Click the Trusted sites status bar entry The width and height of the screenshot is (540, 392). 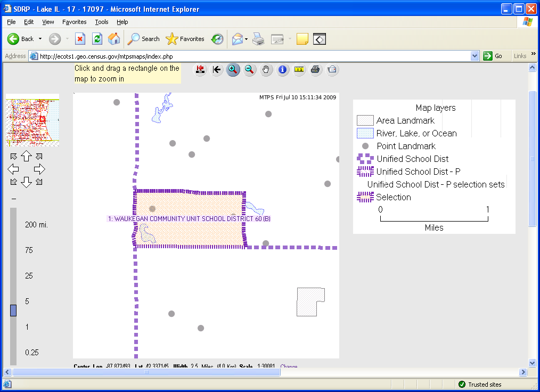480,385
